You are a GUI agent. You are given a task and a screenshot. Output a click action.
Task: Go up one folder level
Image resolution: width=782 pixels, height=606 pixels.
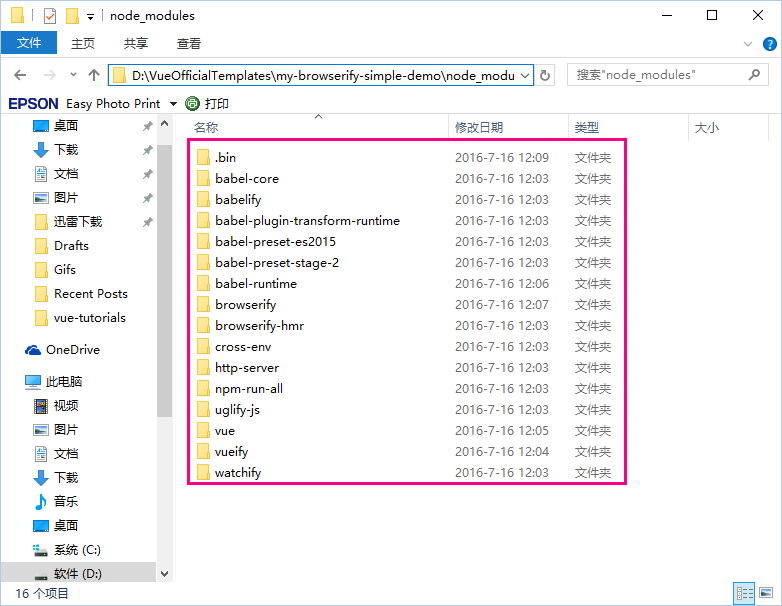click(94, 75)
